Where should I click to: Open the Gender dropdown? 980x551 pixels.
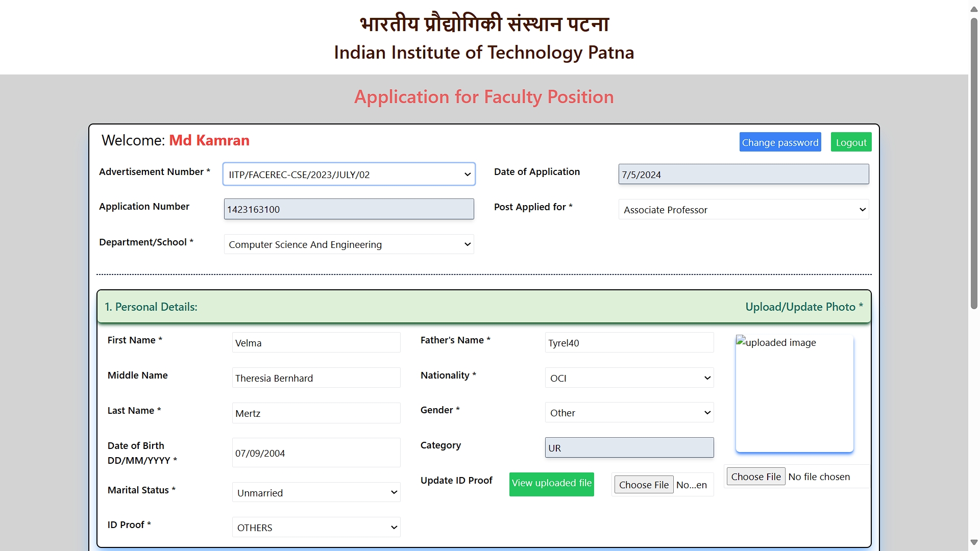pyautogui.click(x=629, y=412)
